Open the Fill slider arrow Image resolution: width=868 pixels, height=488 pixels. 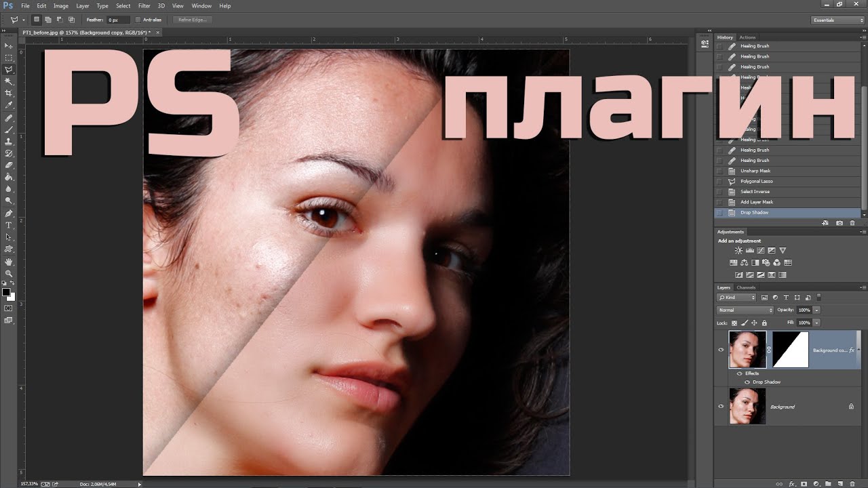point(816,323)
